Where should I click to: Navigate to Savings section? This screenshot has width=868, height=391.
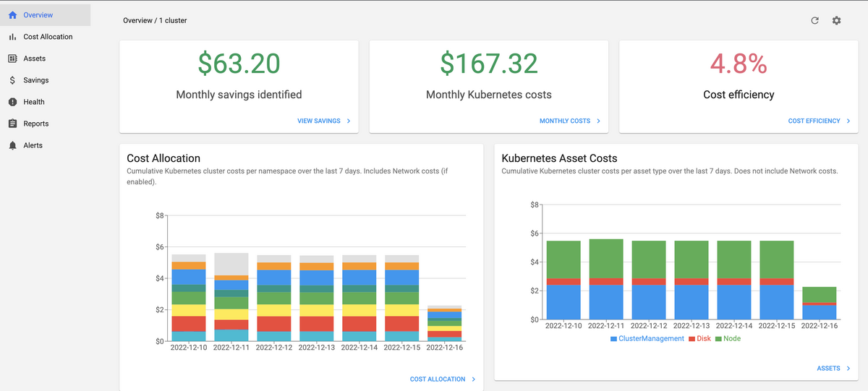pyautogui.click(x=46, y=80)
